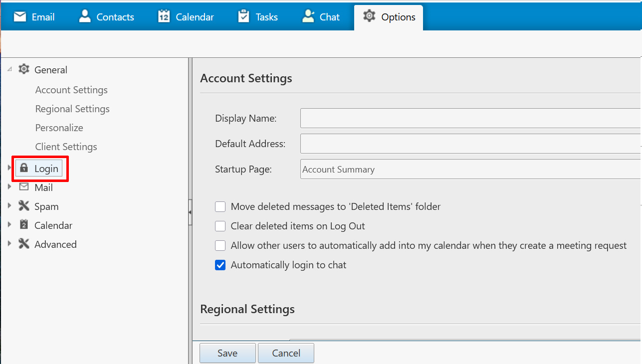
Task: Open the Tasks tab
Action: (258, 17)
